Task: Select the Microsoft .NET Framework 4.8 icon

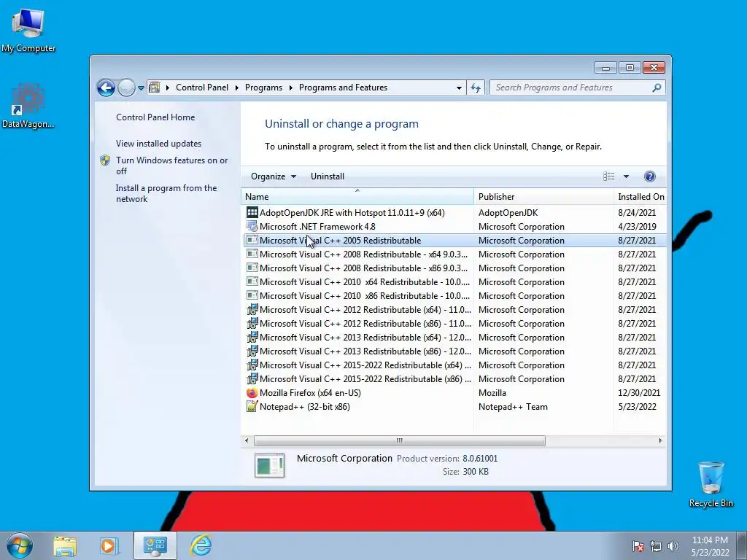Action: (252, 226)
